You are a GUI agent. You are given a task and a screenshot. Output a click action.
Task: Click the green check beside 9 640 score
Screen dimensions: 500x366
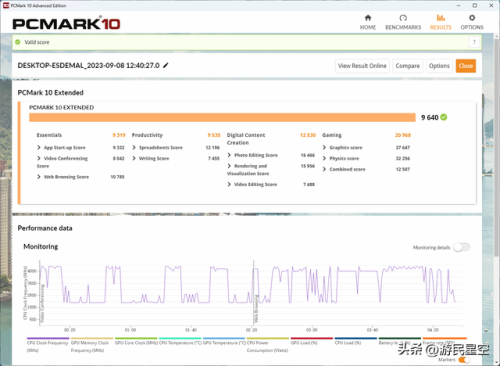[x=444, y=117]
